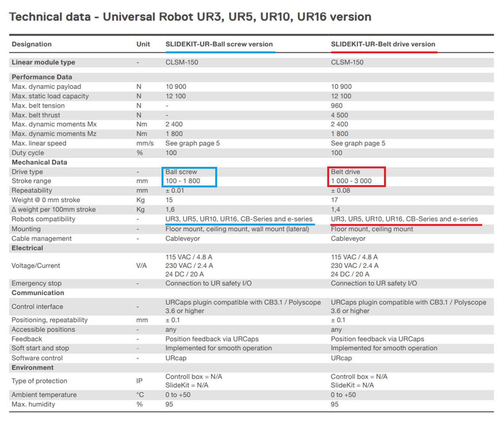Click the red-boxed Belt drive stroke range
Viewport: 504px width, 432px height.
[351, 181]
